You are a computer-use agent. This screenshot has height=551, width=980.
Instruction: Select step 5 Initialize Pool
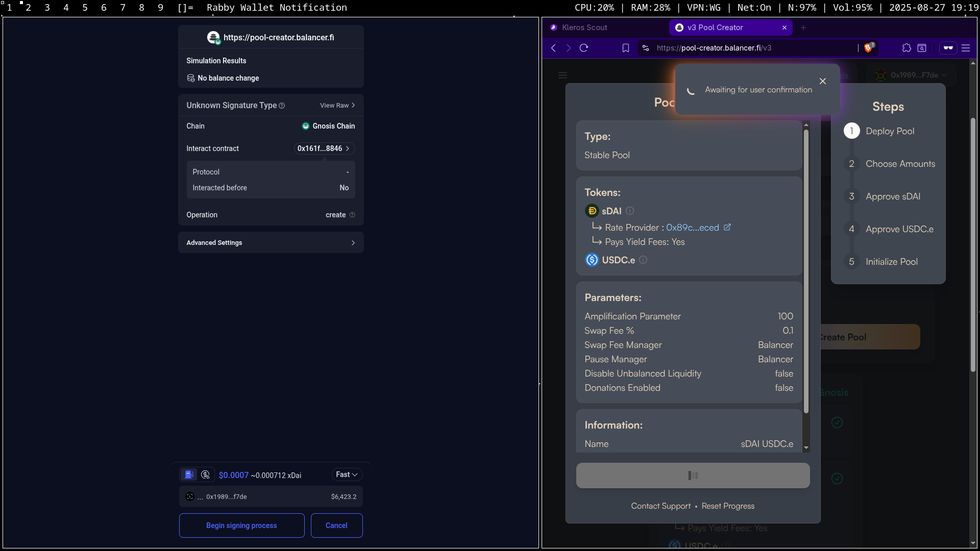coord(881,262)
